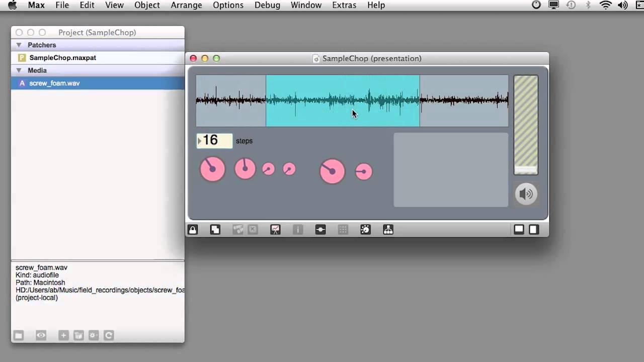Click the grayed object palette icon
Viewport: 644px width, 362px height.
238,230
